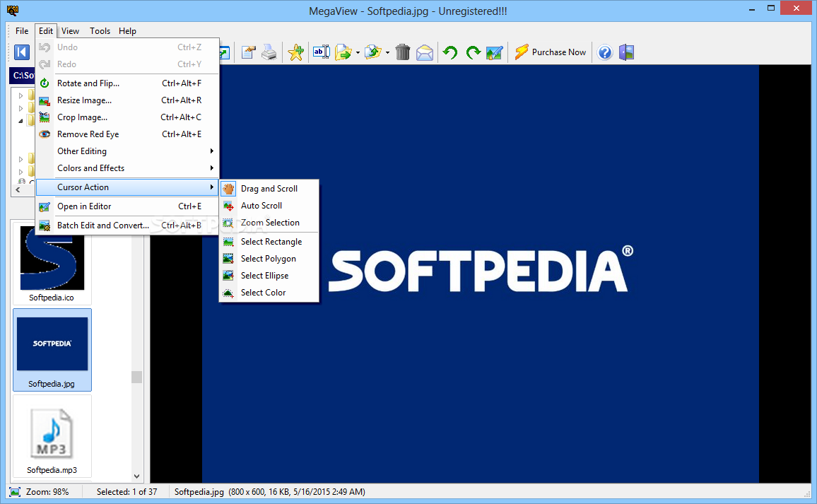Choose Zoom Selection cursor action

tap(269, 223)
